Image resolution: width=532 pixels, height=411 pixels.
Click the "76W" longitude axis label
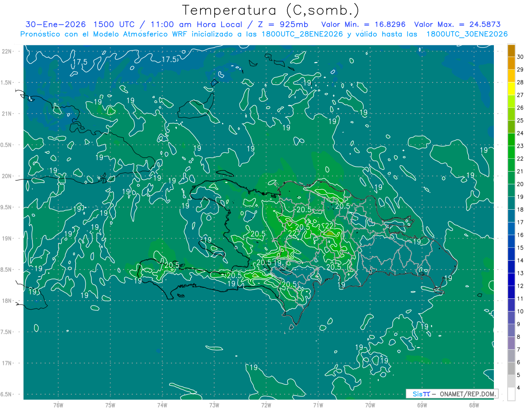58,405
